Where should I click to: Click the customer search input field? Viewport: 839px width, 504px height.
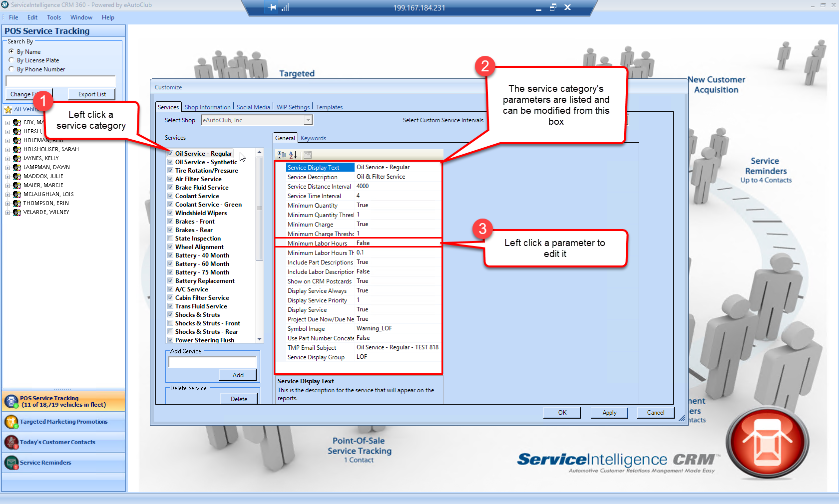coord(60,81)
